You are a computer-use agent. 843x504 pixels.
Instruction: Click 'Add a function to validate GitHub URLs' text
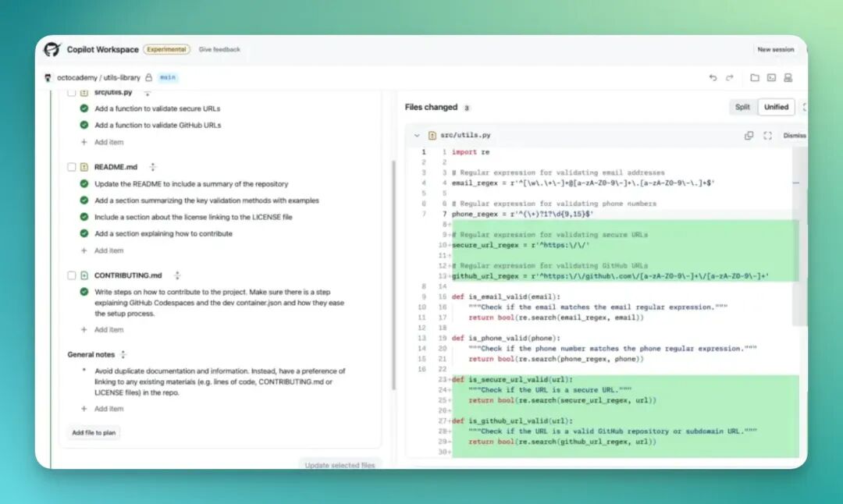pos(158,125)
